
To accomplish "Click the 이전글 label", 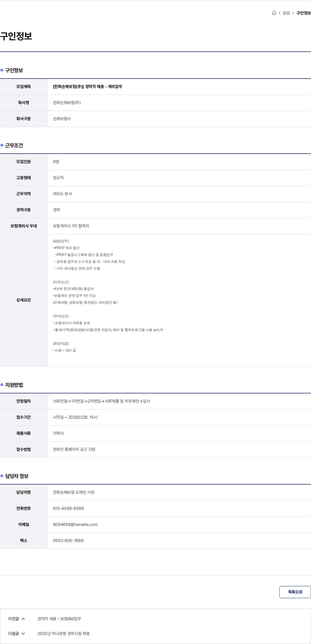I will pos(14,619).
